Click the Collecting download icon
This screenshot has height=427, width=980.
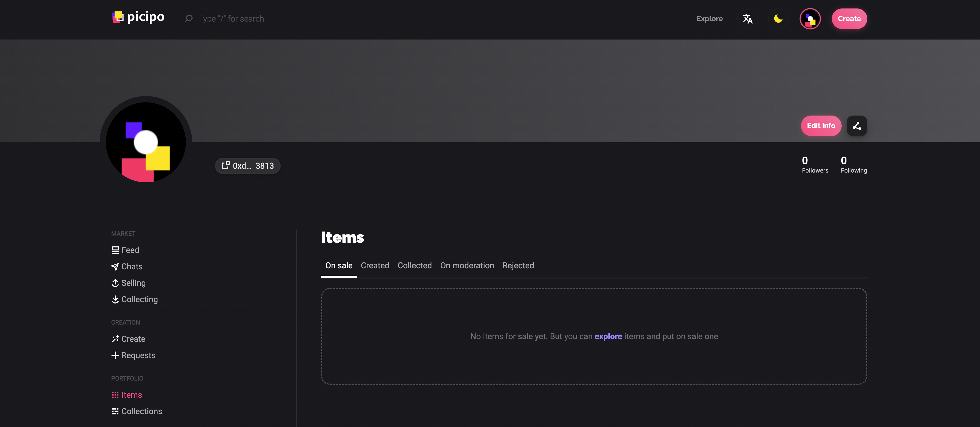[x=115, y=299]
